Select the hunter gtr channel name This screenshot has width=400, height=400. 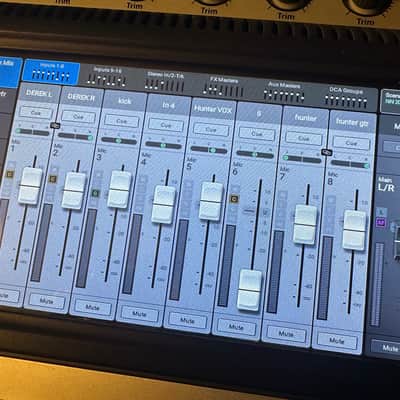coord(352,123)
